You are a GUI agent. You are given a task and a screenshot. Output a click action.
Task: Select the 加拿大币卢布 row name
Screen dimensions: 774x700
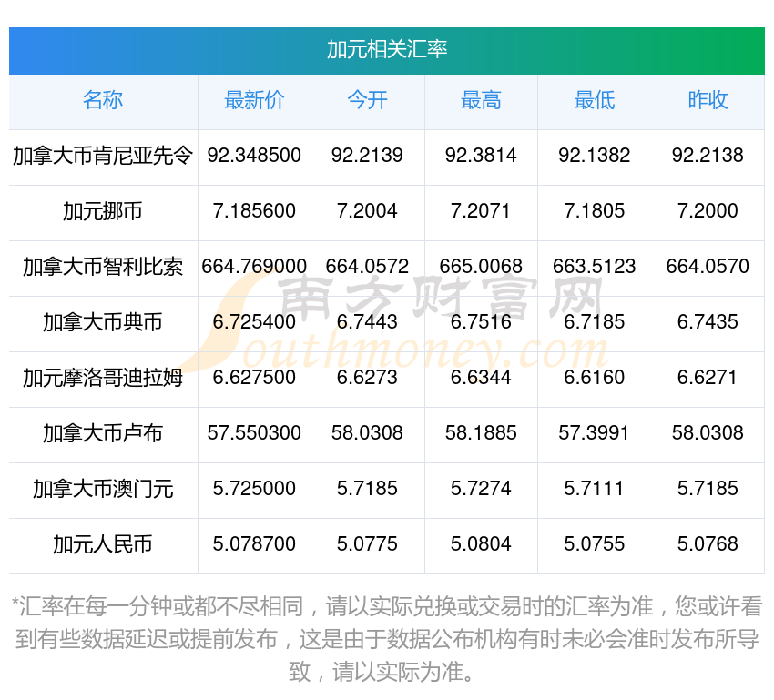103,433
